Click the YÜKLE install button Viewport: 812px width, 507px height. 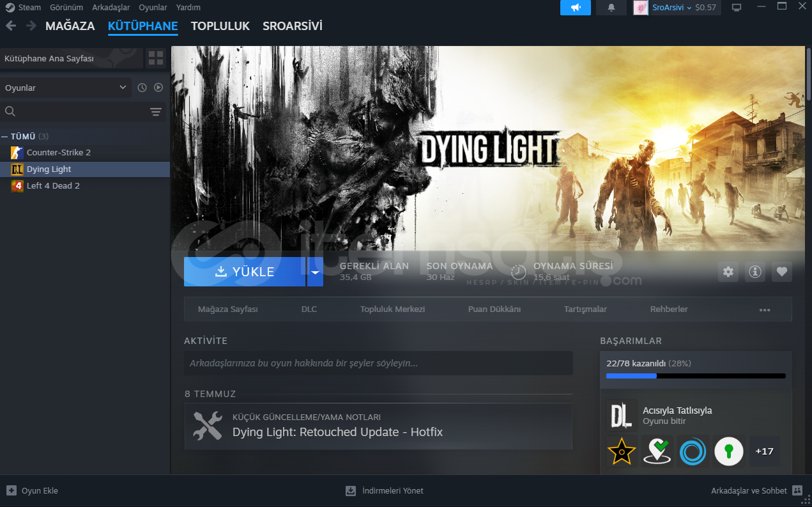[245, 272]
